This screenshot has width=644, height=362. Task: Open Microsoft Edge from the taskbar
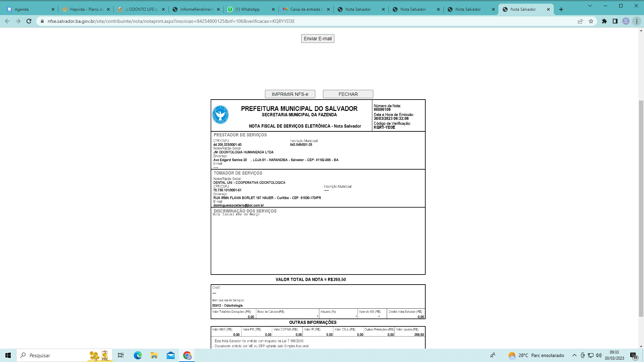138,355
